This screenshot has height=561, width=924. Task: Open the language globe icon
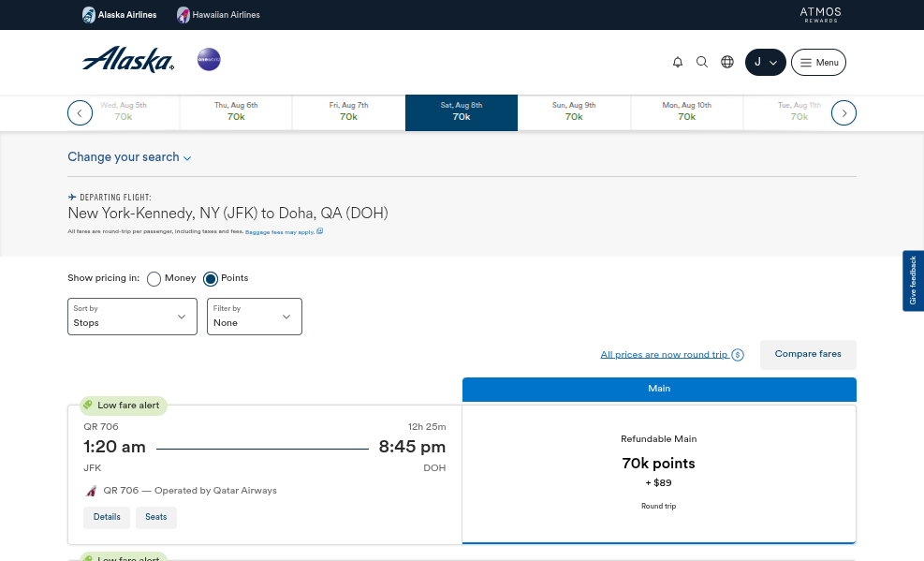(727, 62)
